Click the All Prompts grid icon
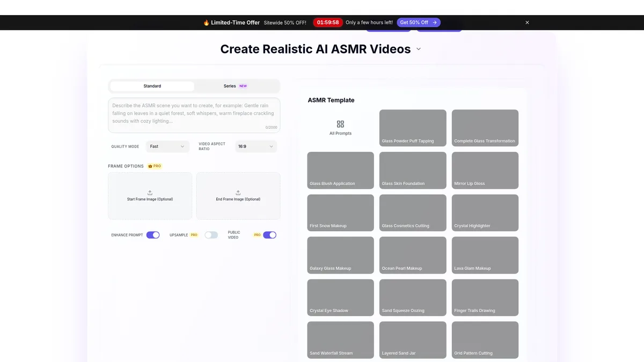644x362 pixels. (340, 124)
